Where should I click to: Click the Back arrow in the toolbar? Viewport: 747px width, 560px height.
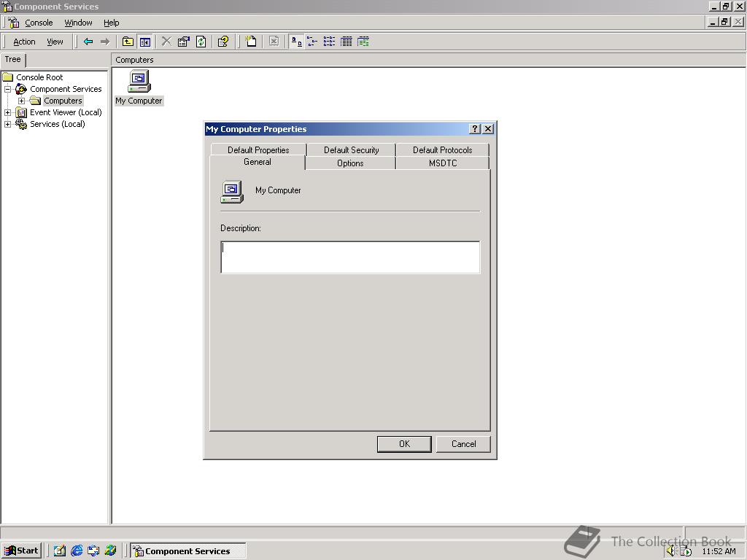pos(88,42)
